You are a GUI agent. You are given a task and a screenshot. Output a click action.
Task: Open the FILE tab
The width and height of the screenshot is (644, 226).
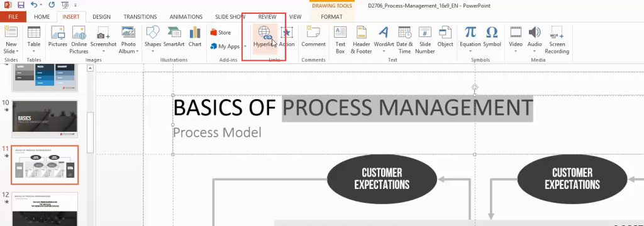click(x=13, y=17)
